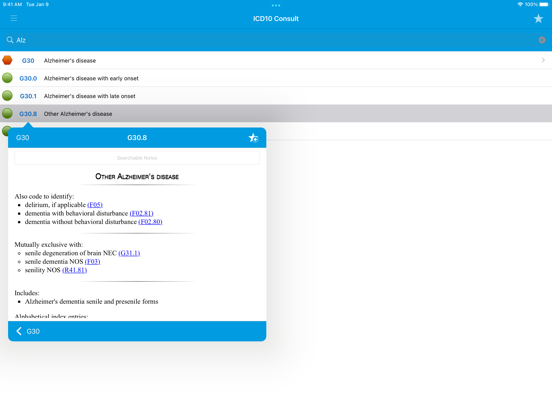Click the ICD10 Consult title
The width and height of the screenshot is (552, 414).
tap(276, 19)
